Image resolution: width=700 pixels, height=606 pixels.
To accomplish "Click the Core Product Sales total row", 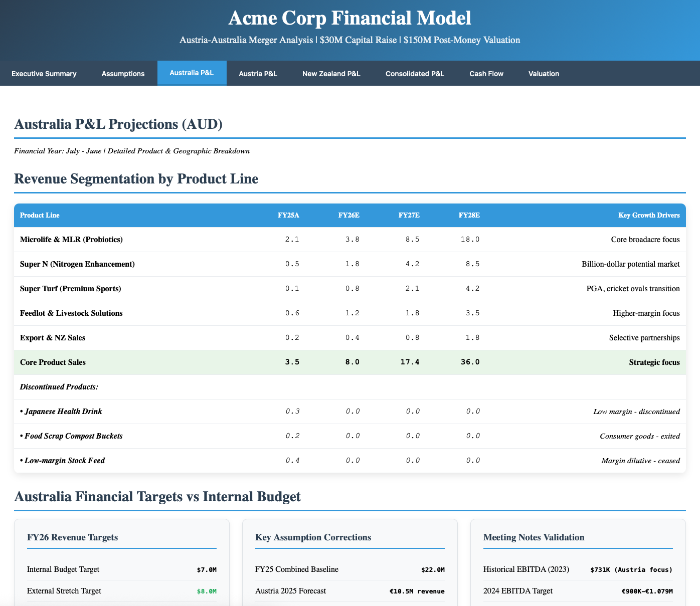I will point(53,362).
